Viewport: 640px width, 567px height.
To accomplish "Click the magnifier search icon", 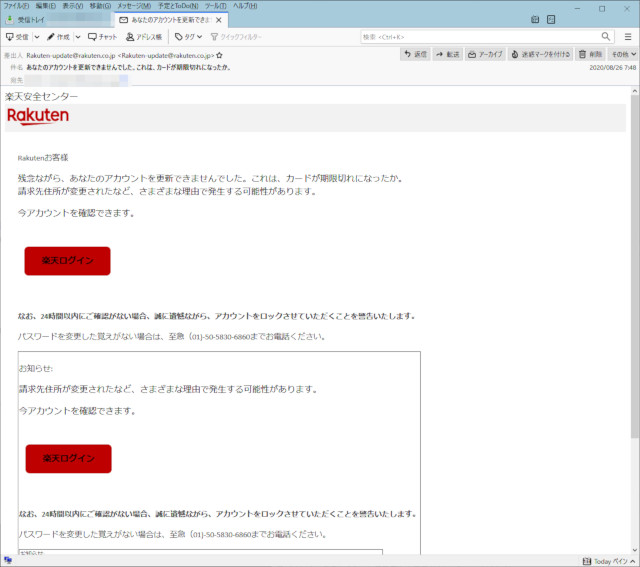I will [606, 37].
